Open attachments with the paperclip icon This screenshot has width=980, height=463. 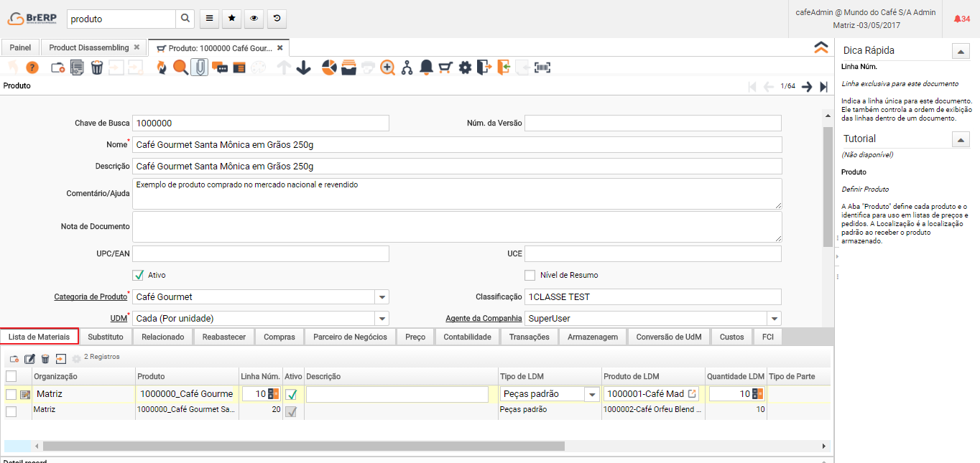pyautogui.click(x=200, y=67)
